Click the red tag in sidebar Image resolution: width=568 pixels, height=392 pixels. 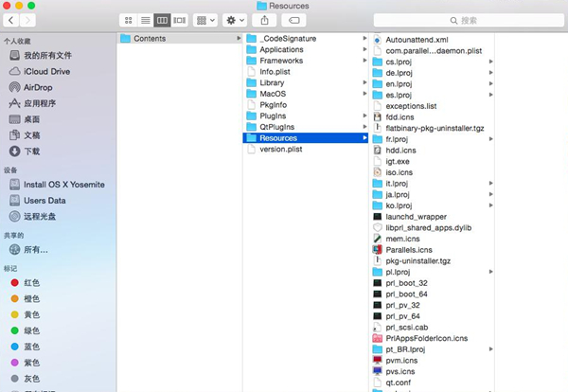pyautogui.click(x=31, y=282)
